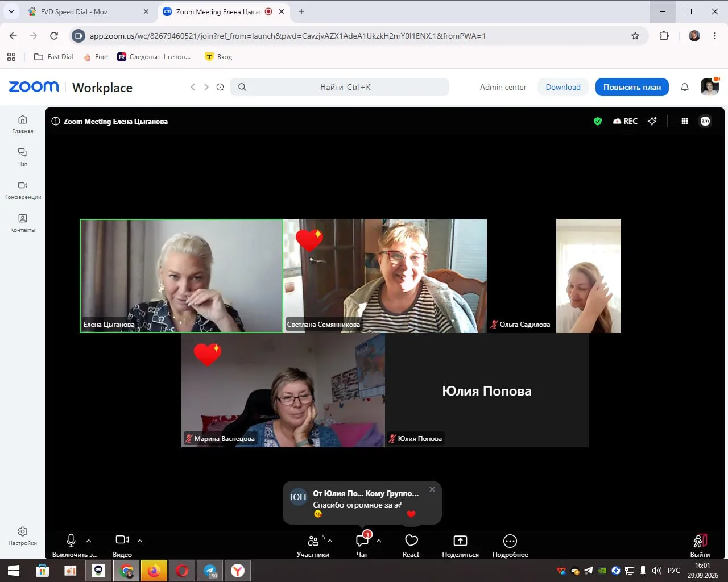728x582 pixels.
Task: Click the Download button
Action: point(563,87)
